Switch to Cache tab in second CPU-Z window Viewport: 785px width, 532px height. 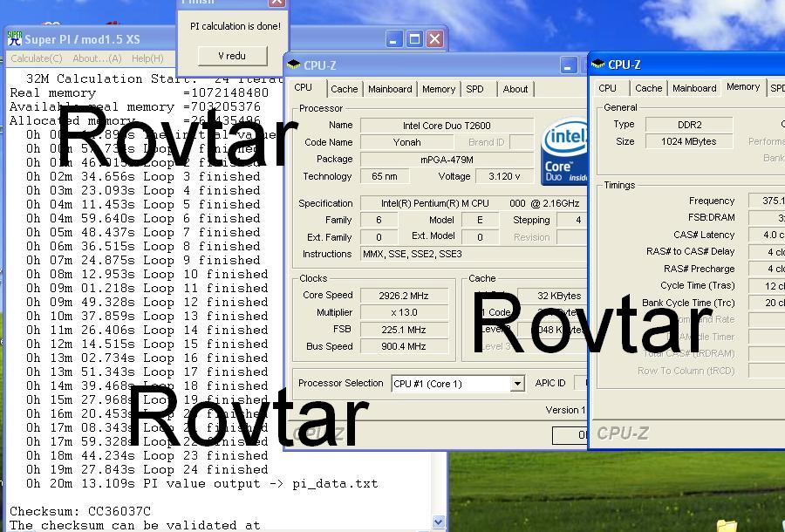(648, 88)
